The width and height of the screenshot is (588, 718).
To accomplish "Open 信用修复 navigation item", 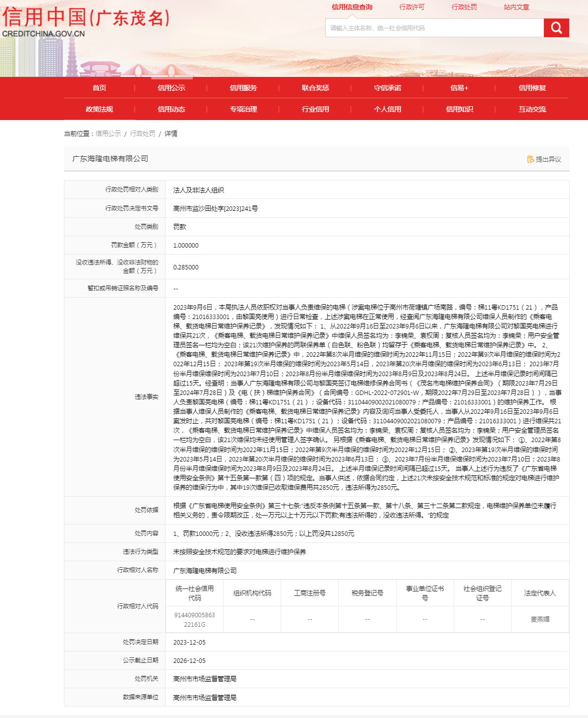I will pos(532,88).
